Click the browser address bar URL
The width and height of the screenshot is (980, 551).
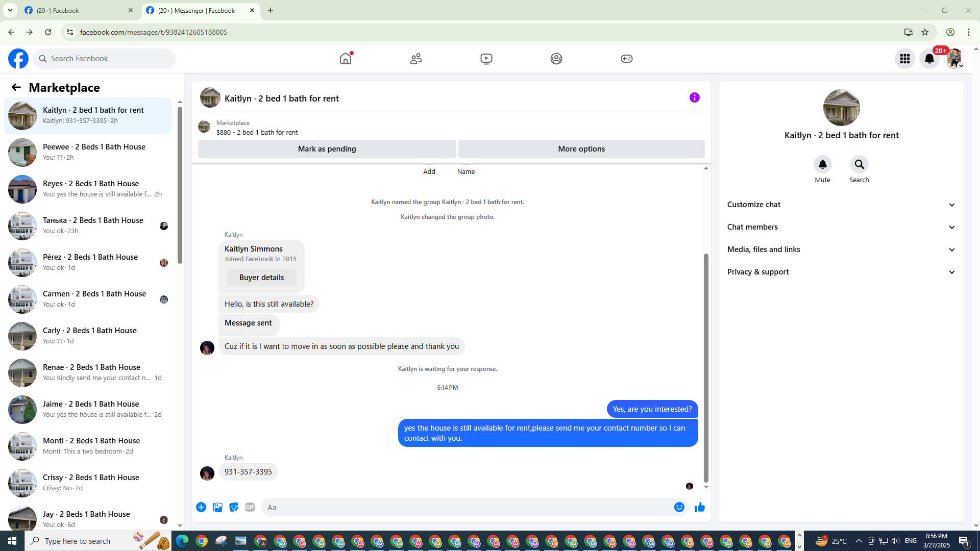[154, 32]
